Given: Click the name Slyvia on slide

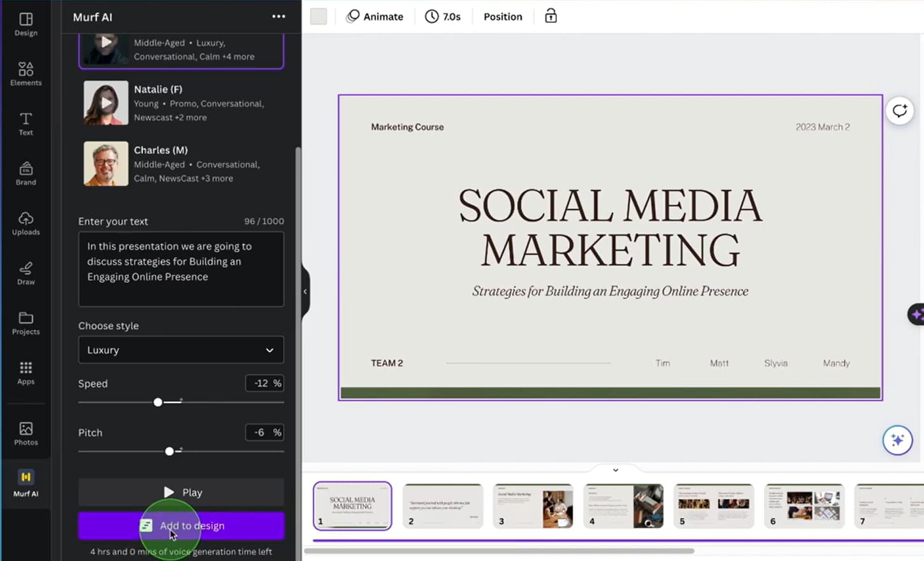Looking at the screenshot, I should 776,363.
